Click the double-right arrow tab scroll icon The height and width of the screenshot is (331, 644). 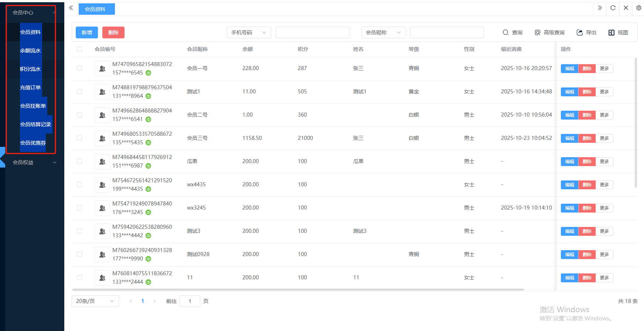600,8
